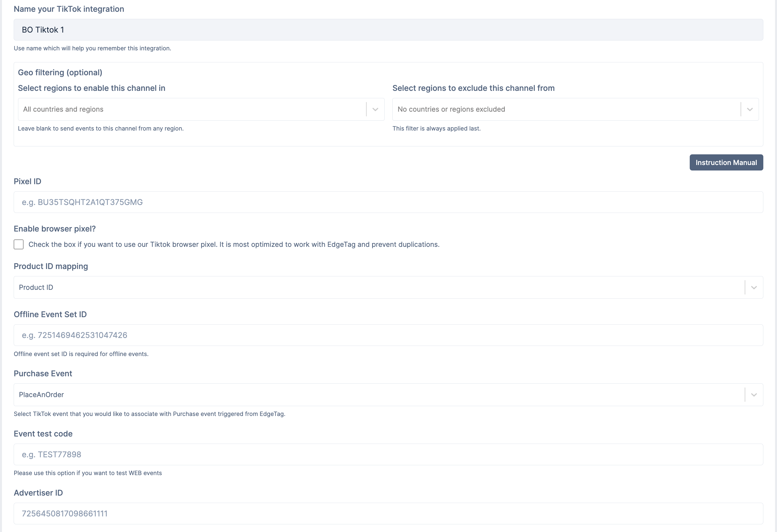Click the 'Pixel ID' field label
This screenshot has height=532, width=777.
[x=27, y=181]
